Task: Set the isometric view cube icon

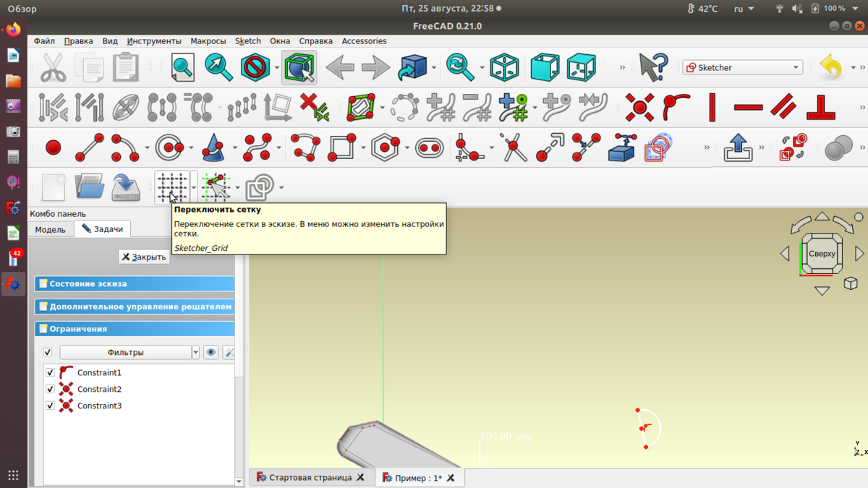Action: pos(504,68)
